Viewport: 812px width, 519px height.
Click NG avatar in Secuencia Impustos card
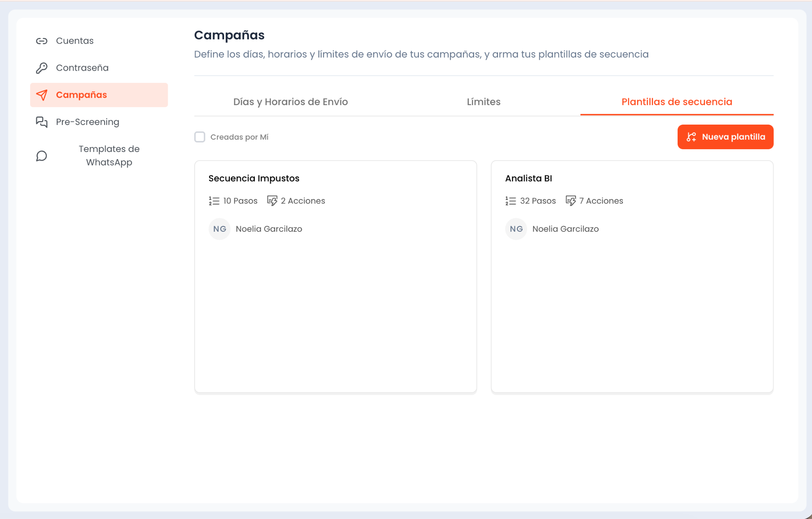click(x=220, y=229)
